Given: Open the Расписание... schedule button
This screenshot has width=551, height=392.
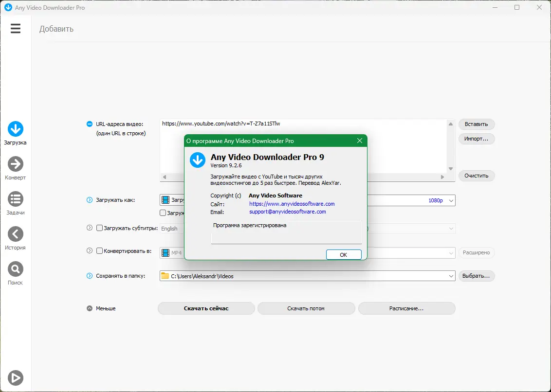Looking at the screenshot, I should click(x=406, y=308).
